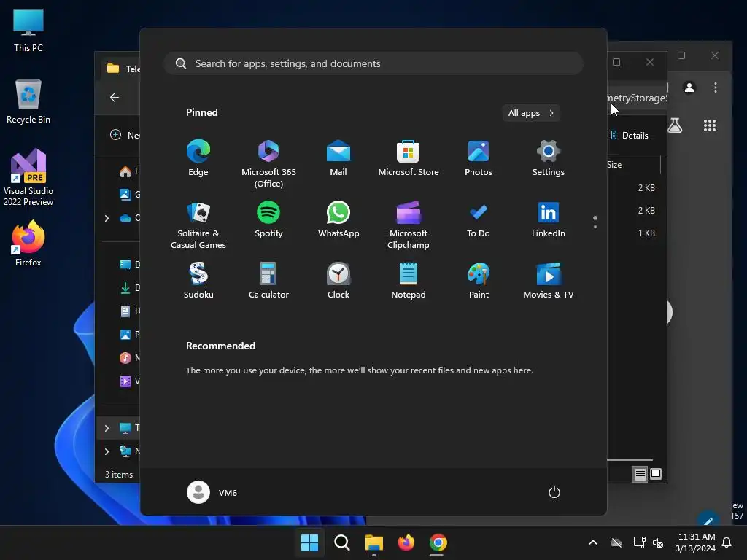Expand Network node in Explorer sidebar
Viewport: 747px width, 560px height.
pos(107,451)
